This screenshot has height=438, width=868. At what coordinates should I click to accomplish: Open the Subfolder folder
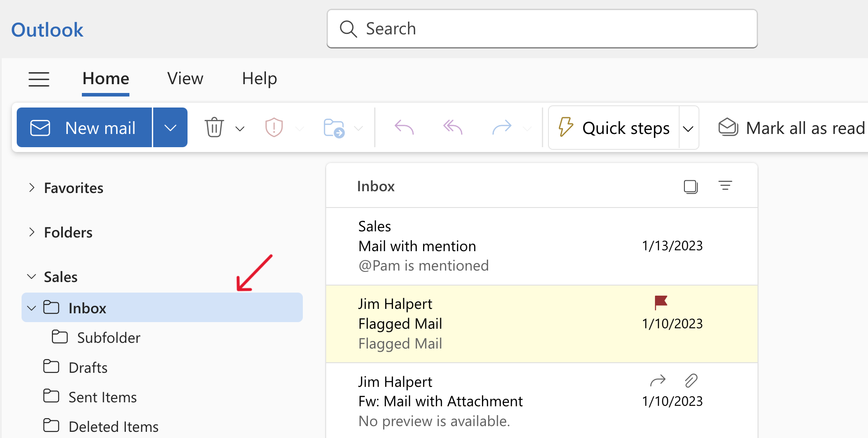point(108,338)
